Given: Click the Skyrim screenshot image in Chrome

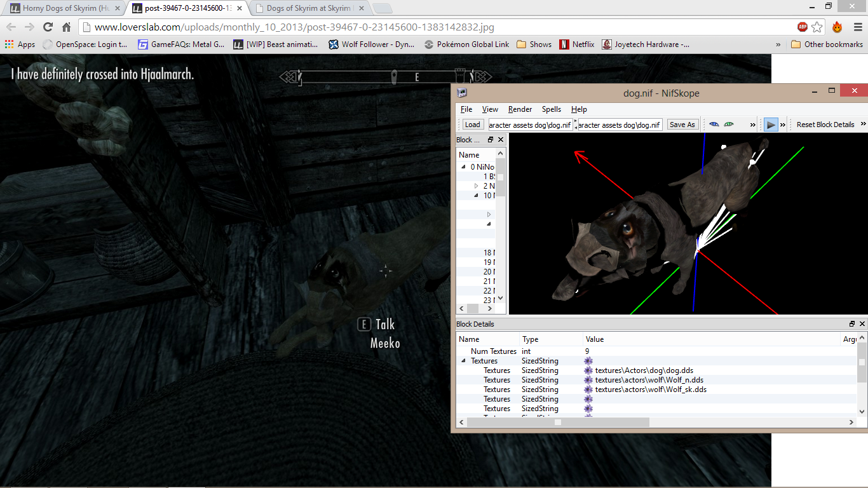Looking at the screenshot, I should click(x=226, y=270).
